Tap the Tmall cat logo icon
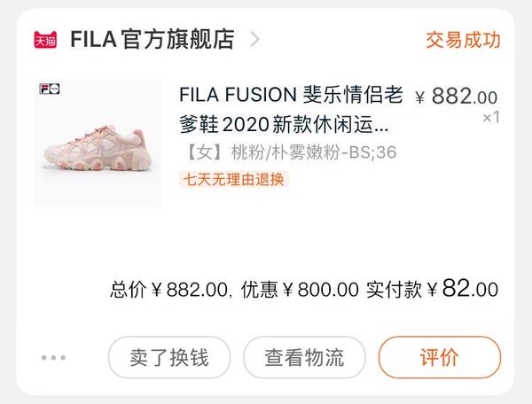 (x=44, y=40)
